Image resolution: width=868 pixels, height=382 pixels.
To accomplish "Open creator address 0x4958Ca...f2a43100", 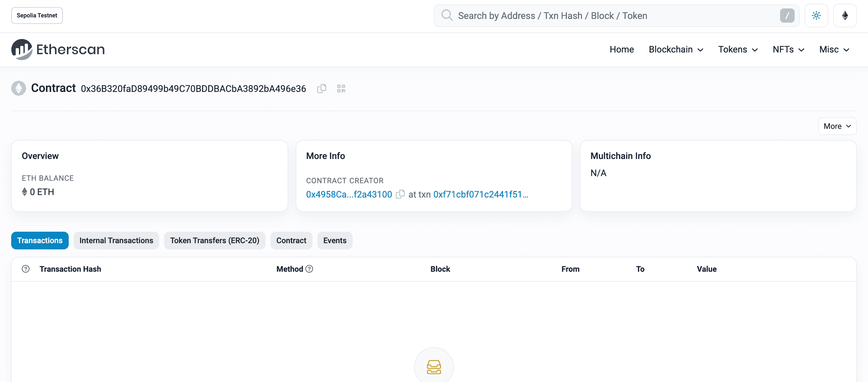I will [x=349, y=194].
